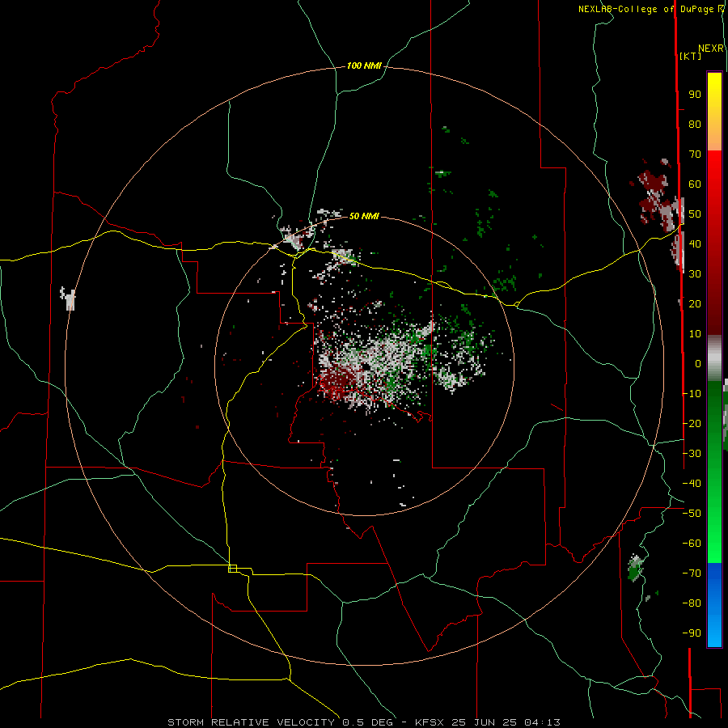Viewport: 728px width, 728px height.
Task: Click the 60 value on the velocity scale
Action: click(695, 184)
